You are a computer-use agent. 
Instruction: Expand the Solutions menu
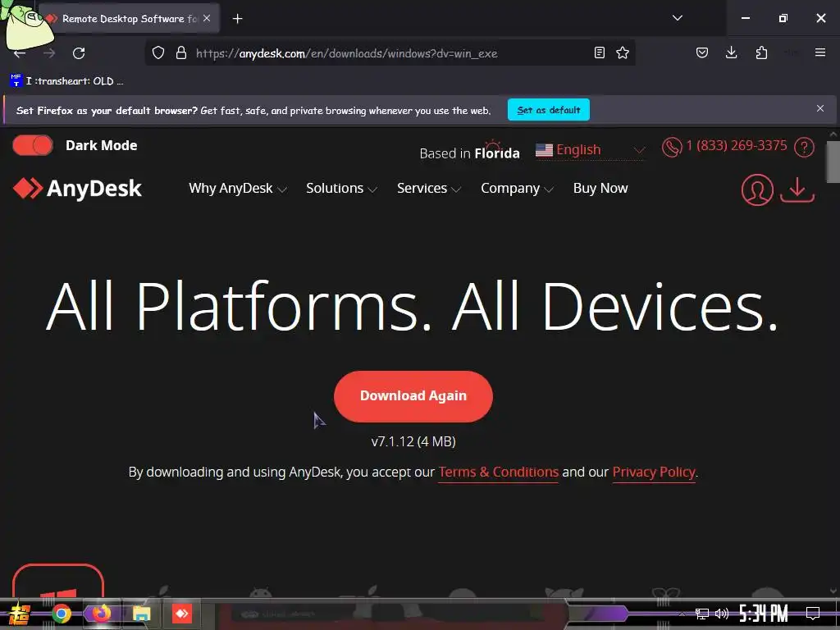(x=341, y=189)
